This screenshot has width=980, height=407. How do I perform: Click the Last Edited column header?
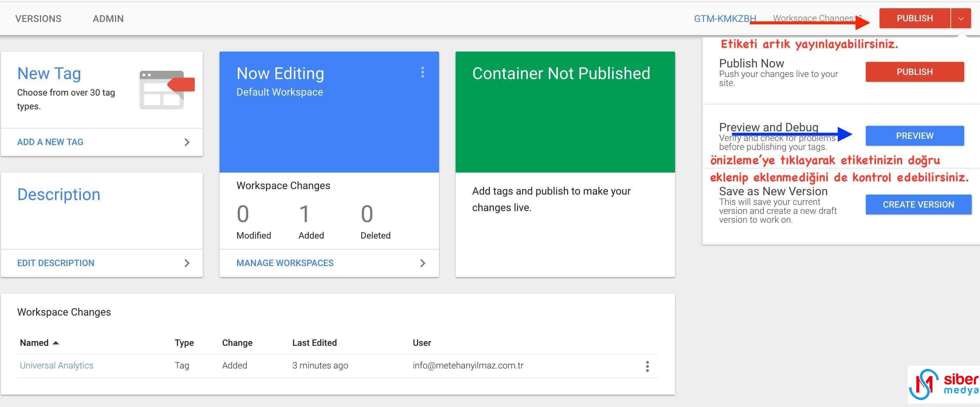click(x=314, y=343)
